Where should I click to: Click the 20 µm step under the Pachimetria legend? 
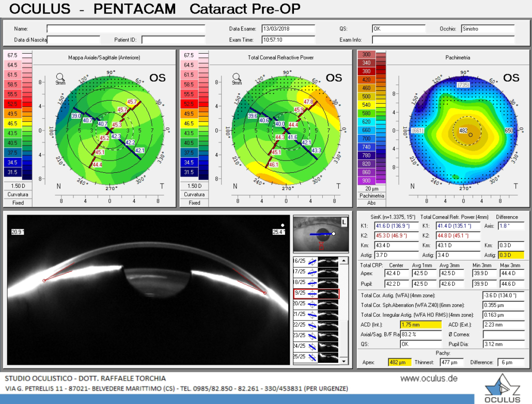(372, 188)
